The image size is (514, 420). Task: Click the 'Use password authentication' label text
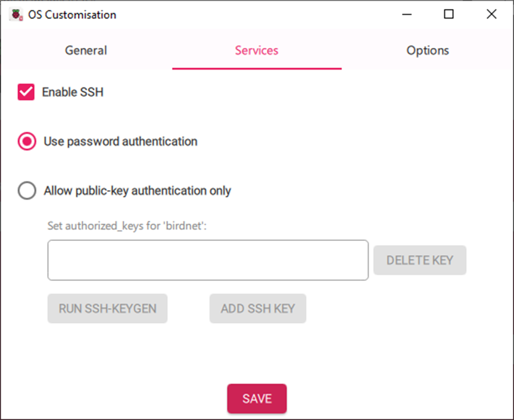click(x=121, y=142)
